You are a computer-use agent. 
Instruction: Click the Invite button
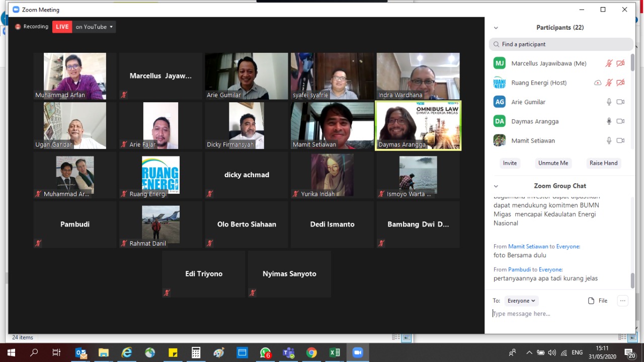[x=510, y=163]
